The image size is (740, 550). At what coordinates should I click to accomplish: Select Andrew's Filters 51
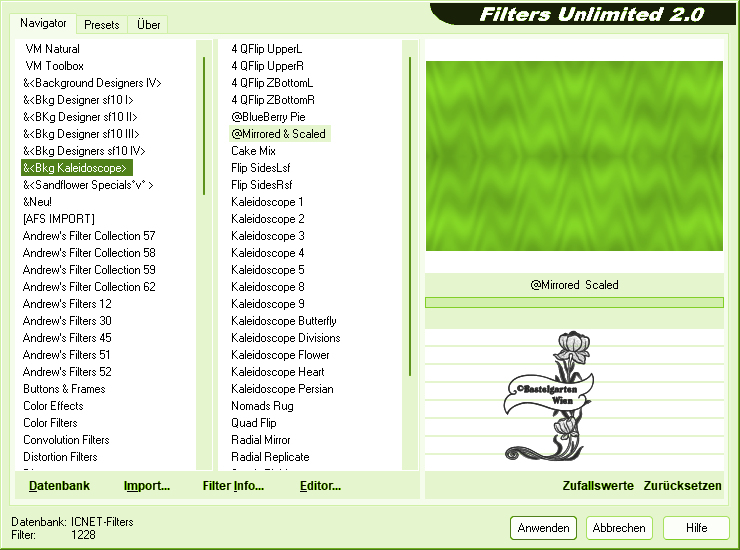click(67, 355)
